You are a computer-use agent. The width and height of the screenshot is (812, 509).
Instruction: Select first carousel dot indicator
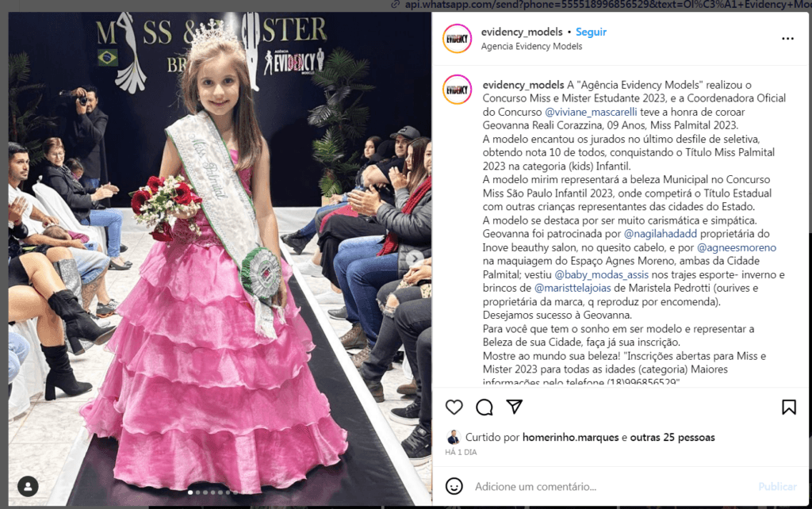coord(190,492)
